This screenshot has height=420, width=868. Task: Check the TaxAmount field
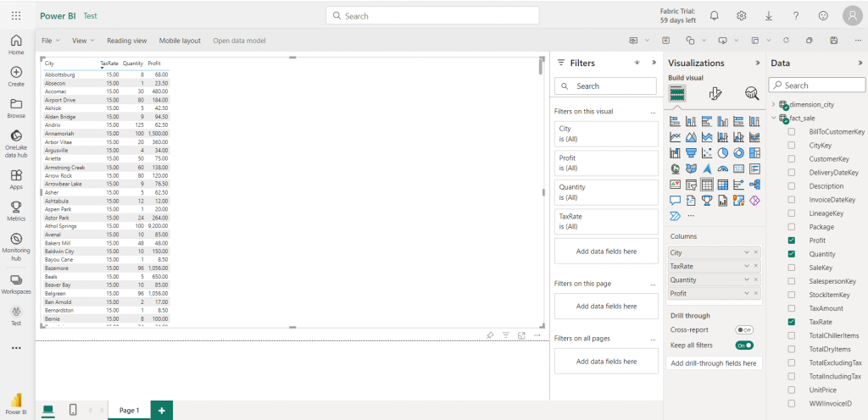pos(792,308)
